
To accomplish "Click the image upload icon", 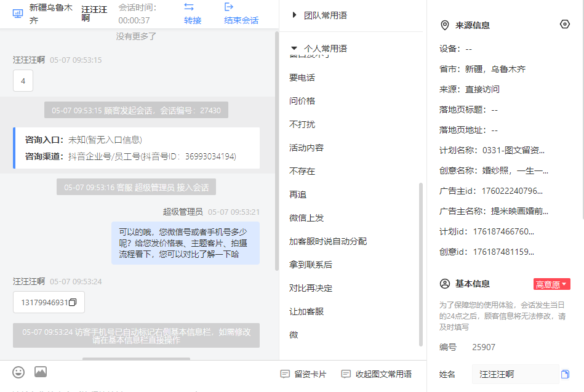I will (41, 372).
